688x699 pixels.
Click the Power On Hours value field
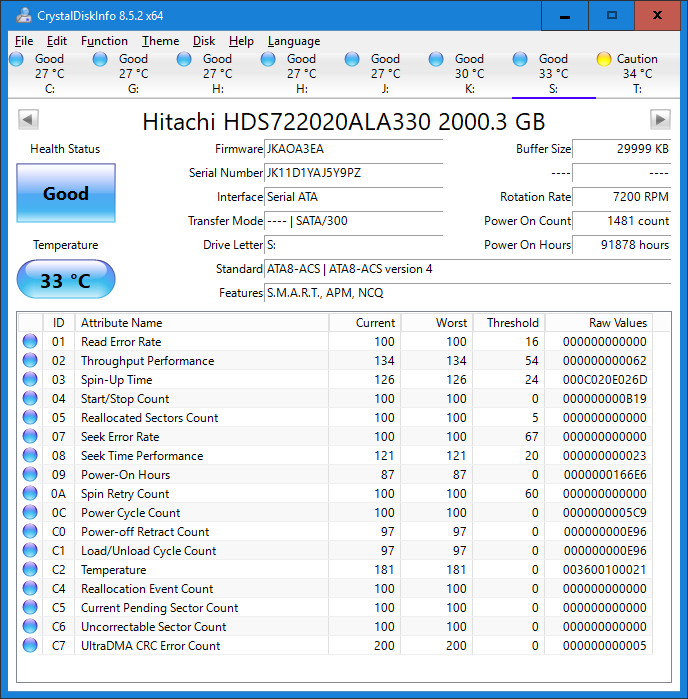[622, 245]
